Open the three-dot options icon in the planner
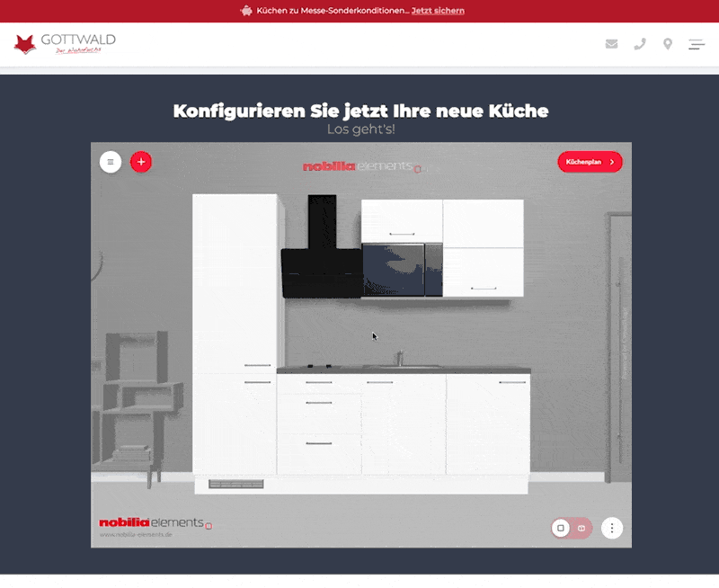The width and height of the screenshot is (719, 588). click(x=612, y=529)
